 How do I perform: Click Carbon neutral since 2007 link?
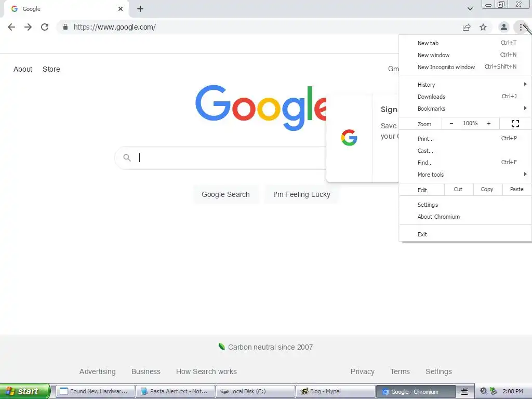265,347
